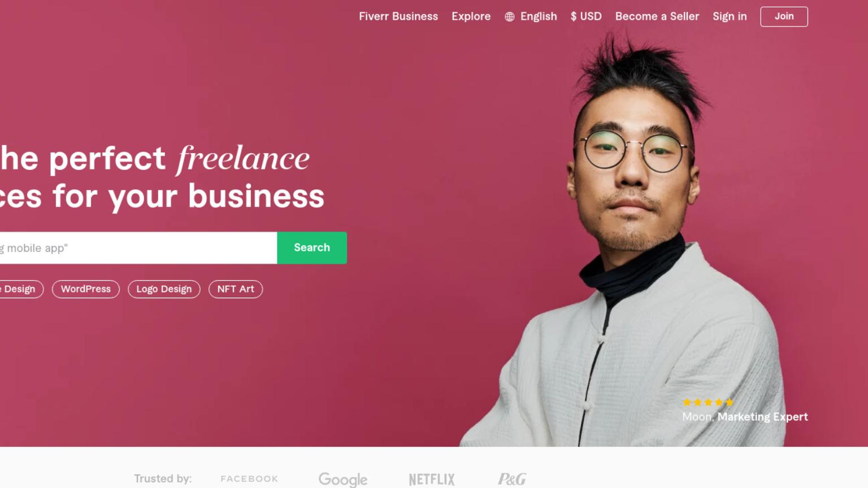Click the Join button
This screenshot has width=868, height=488.
[784, 16]
